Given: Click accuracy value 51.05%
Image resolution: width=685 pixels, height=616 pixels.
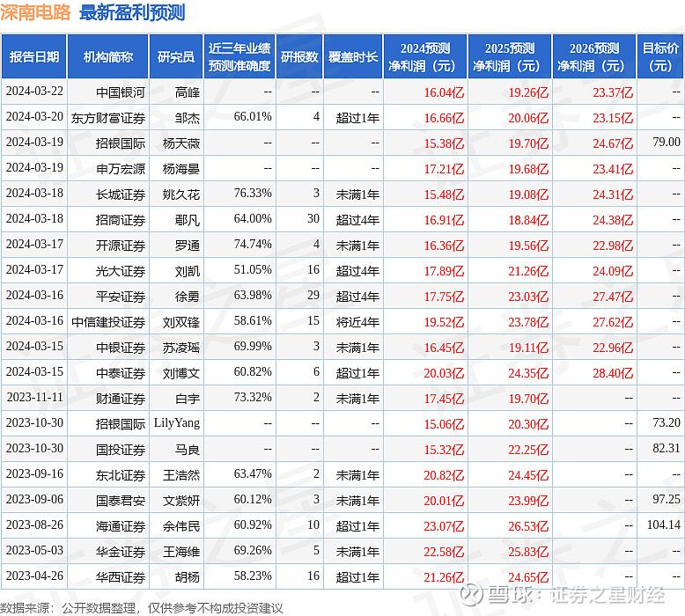Looking at the screenshot, I should click(253, 269).
